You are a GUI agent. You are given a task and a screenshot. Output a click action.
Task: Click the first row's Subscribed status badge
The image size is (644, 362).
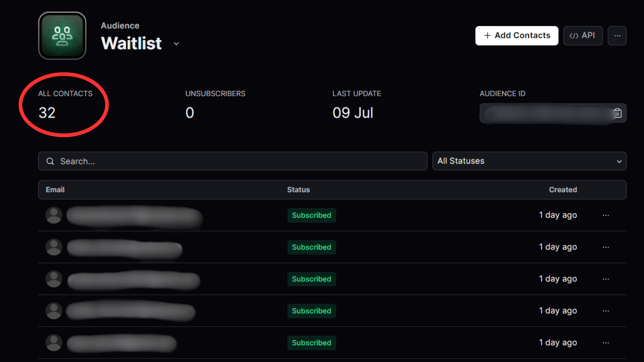point(311,215)
